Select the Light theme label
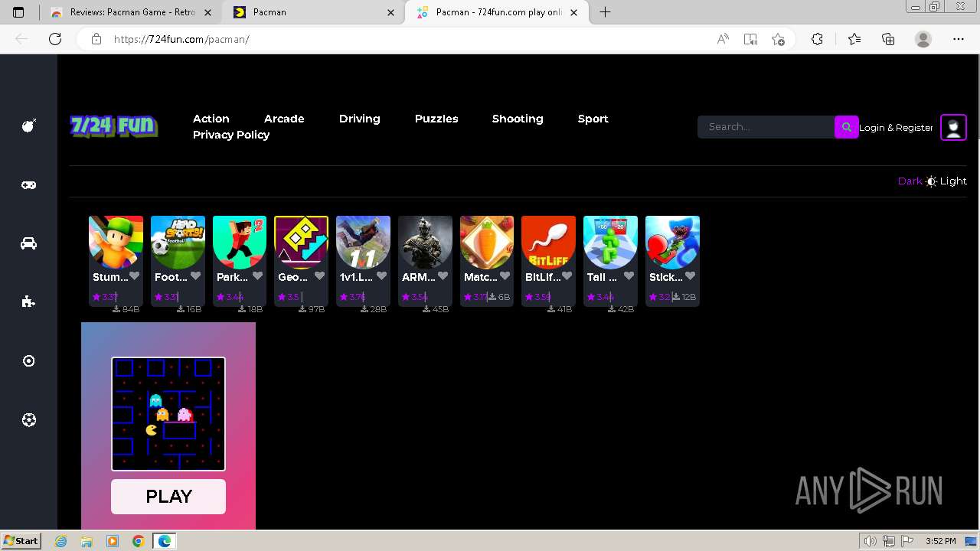This screenshot has width=980, height=551. point(953,181)
